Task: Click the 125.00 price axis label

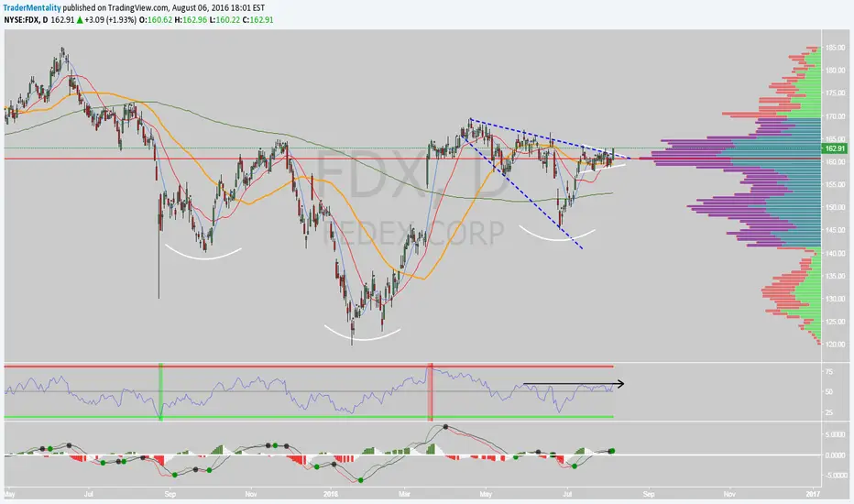Action: pos(835,322)
